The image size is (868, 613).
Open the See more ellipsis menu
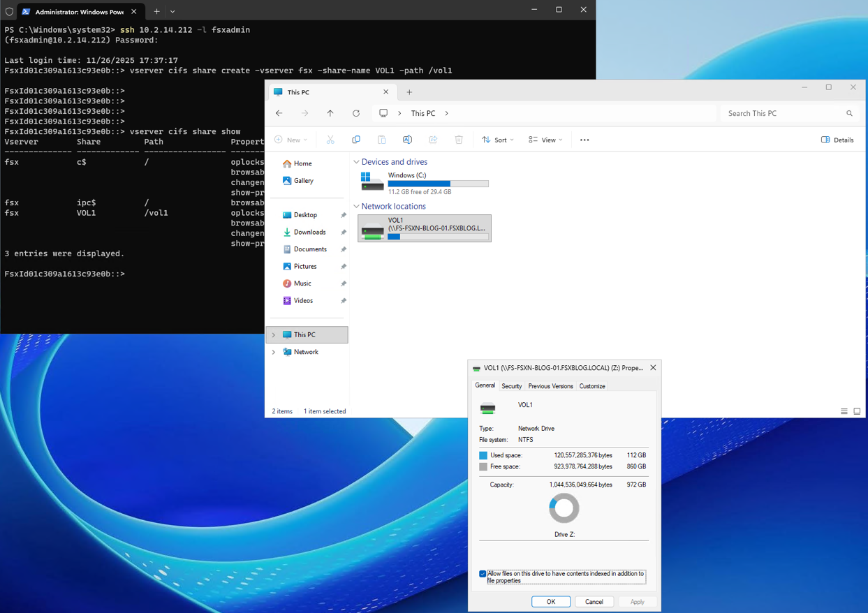584,140
